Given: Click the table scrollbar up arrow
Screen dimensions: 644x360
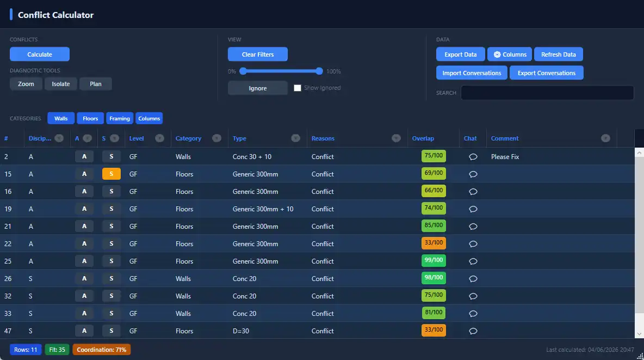Looking at the screenshot, I should tap(639, 152).
